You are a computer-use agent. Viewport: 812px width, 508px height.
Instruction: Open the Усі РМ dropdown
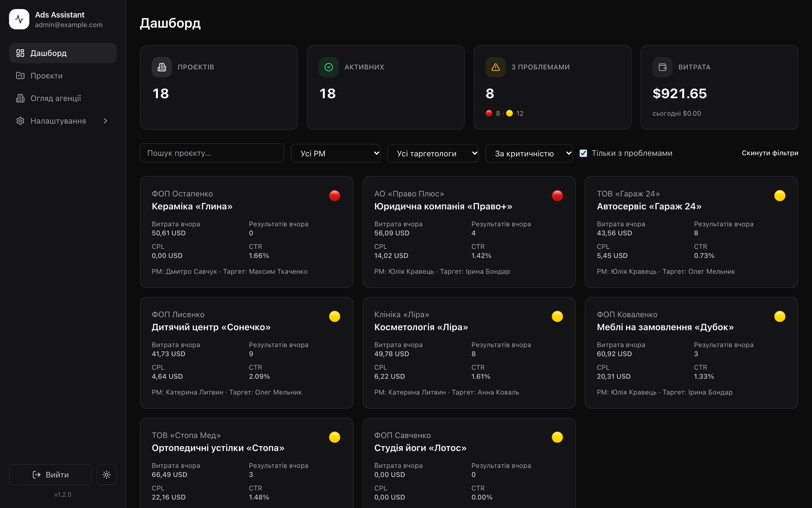pyautogui.click(x=336, y=153)
